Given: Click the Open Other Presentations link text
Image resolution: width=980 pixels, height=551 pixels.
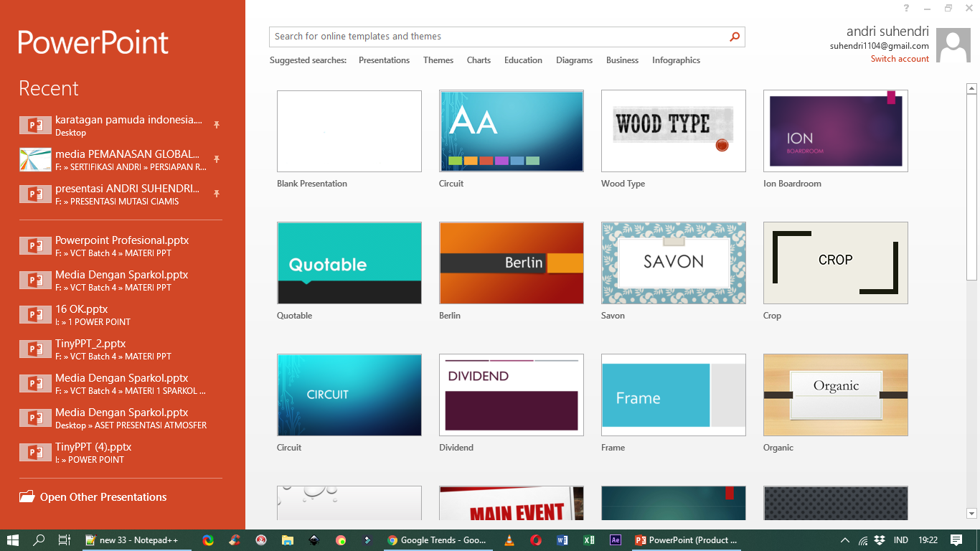Looking at the screenshot, I should (x=103, y=497).
